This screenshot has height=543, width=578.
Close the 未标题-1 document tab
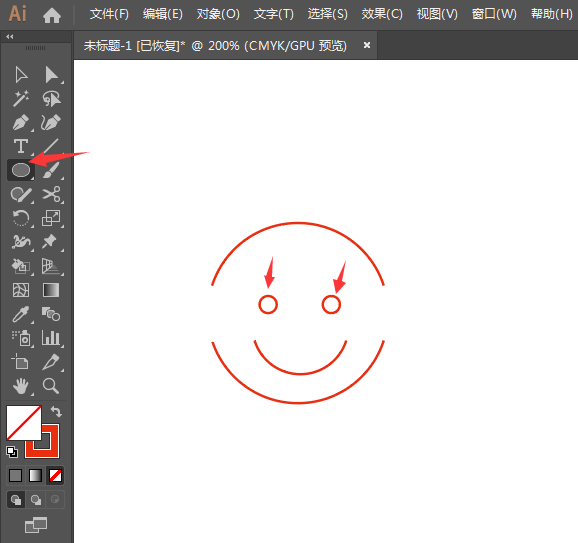pyautogui.click(x=367, y=45)
